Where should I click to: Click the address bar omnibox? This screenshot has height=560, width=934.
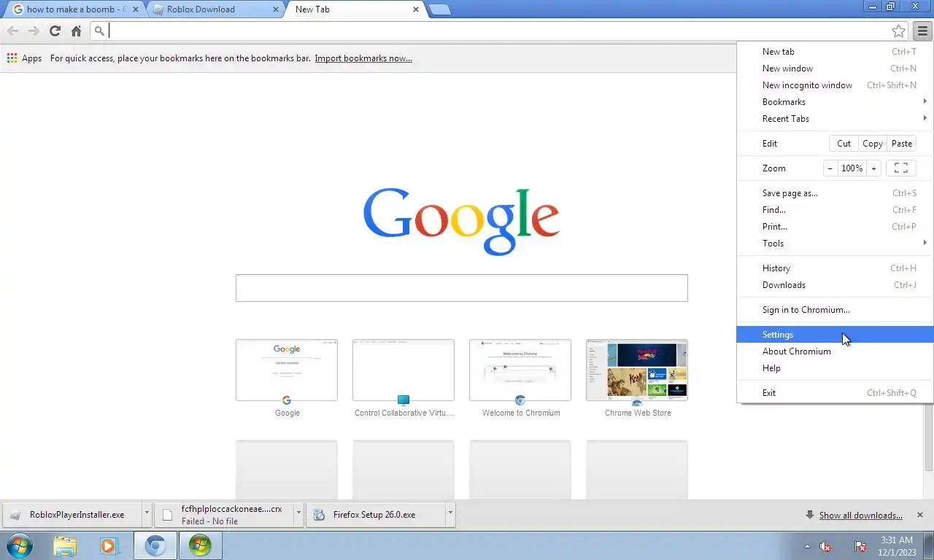pos(499,31)
